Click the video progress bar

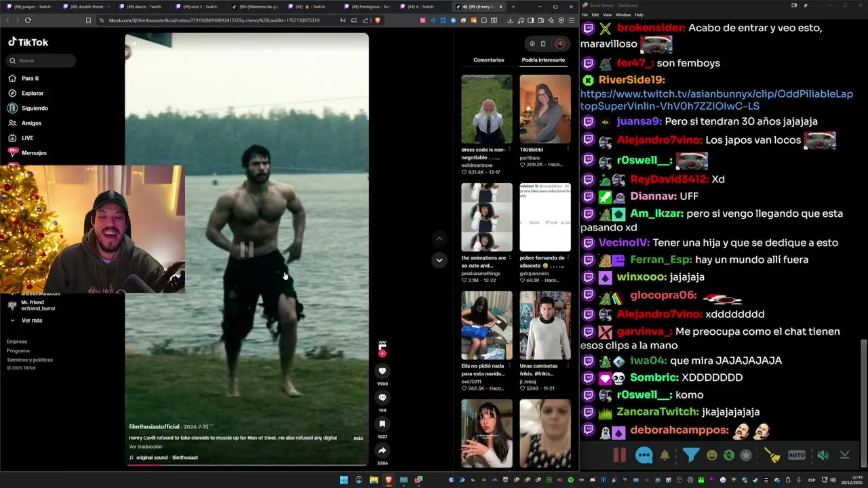coord(247,465)
